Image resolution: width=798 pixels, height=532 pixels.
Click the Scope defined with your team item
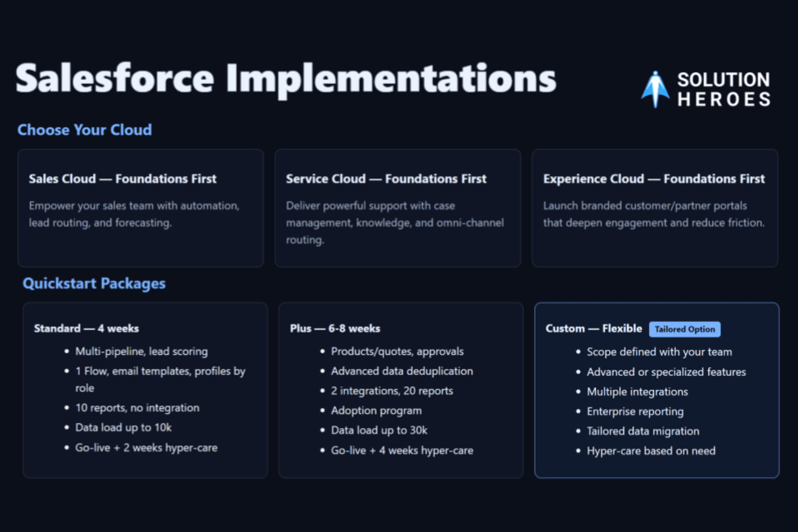(659, 352)
